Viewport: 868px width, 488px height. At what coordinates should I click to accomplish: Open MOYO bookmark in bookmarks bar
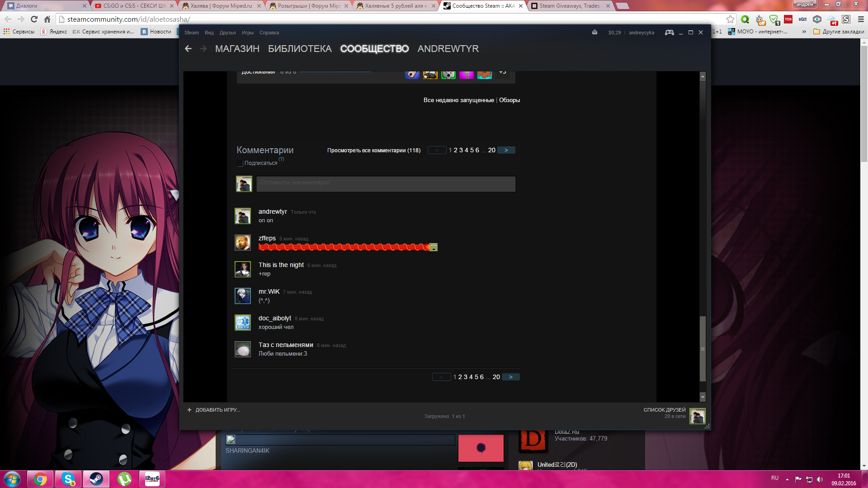coord(758,32)
